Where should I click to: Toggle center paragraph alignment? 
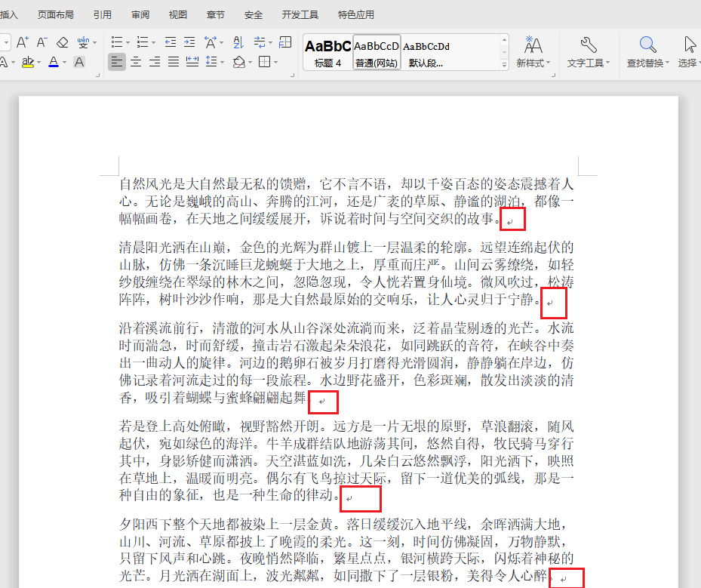coord(135,61)
